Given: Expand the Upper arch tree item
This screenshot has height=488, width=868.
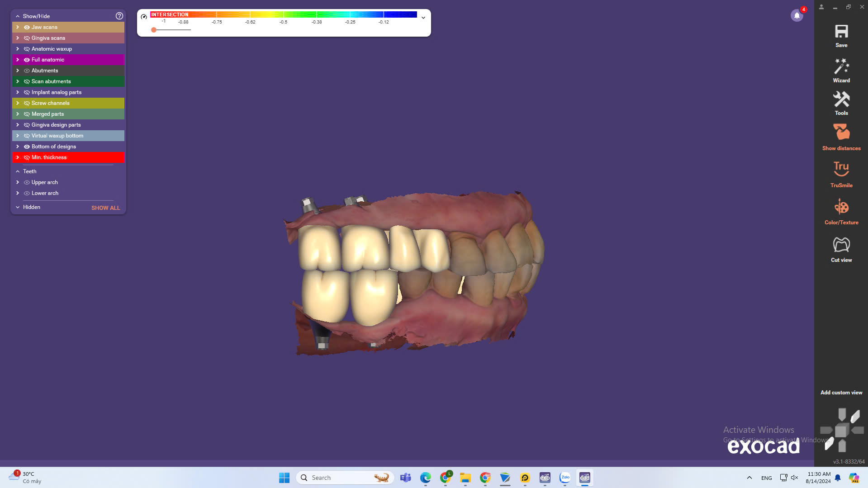Looking at the screenshot, I should (x=18, y=182).
